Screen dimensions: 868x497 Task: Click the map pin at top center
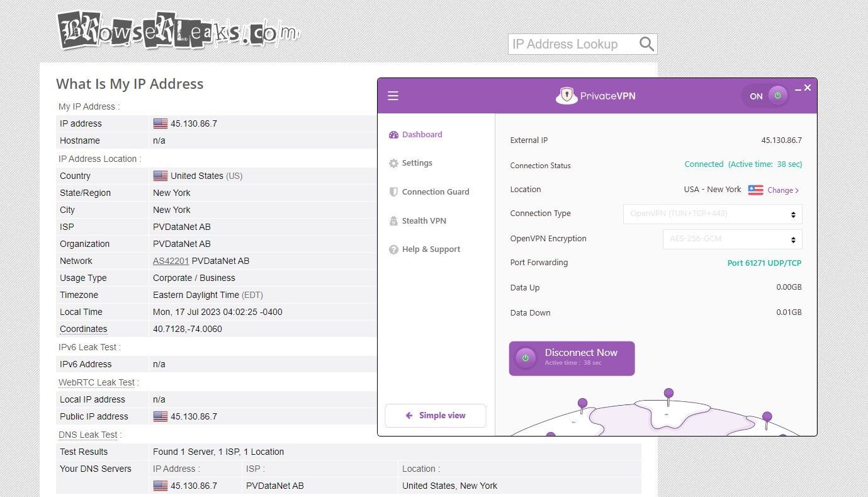click(x=668, y=396)
